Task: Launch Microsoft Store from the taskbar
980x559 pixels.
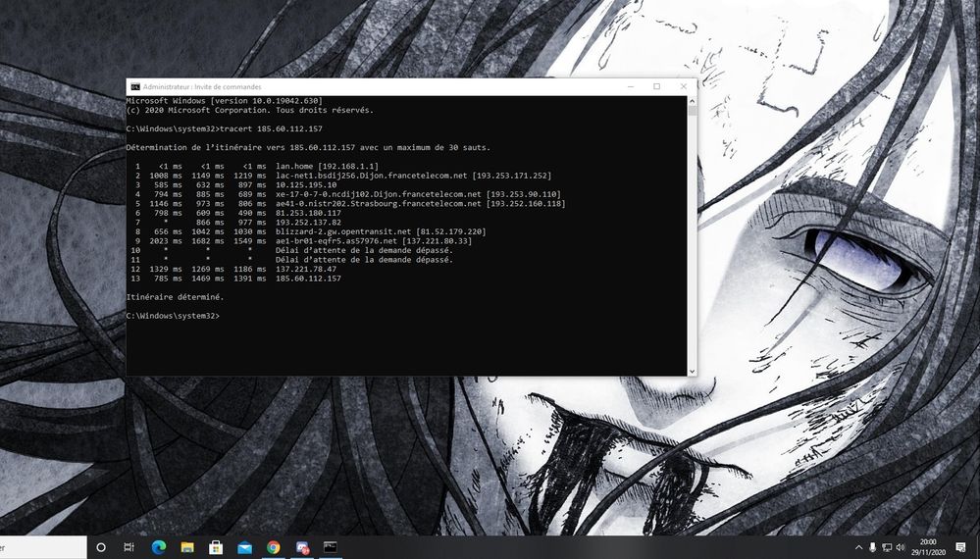Action: [216, 547]
